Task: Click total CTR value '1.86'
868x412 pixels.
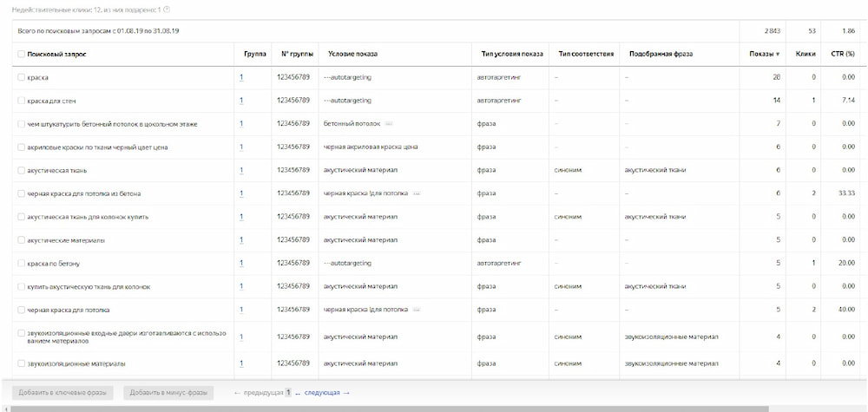Action: click(x=850, y=31)
